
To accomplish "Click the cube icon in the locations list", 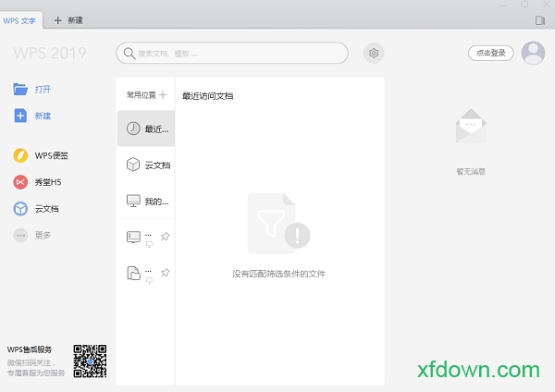I will pyautogui.click(x=133, y=165).
